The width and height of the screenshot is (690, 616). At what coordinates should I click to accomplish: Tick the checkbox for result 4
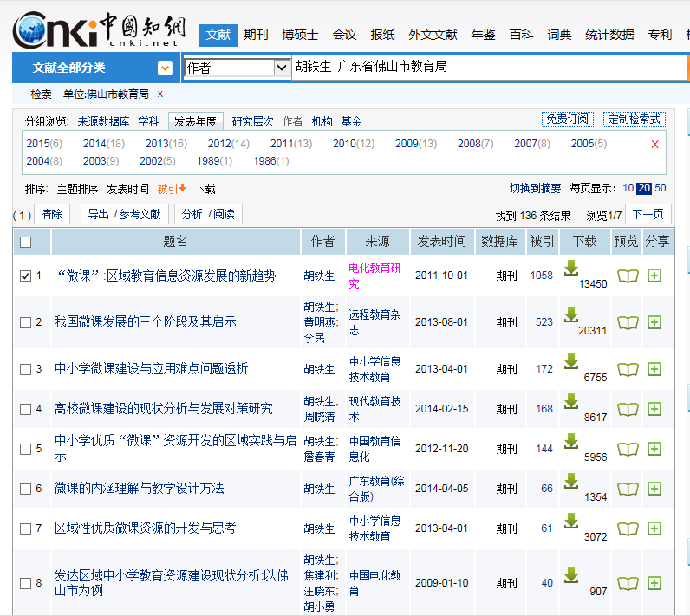(25, 409)
